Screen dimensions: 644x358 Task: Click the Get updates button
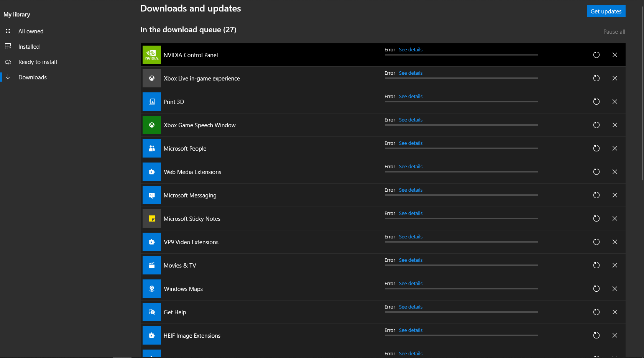tap(606, 11)
